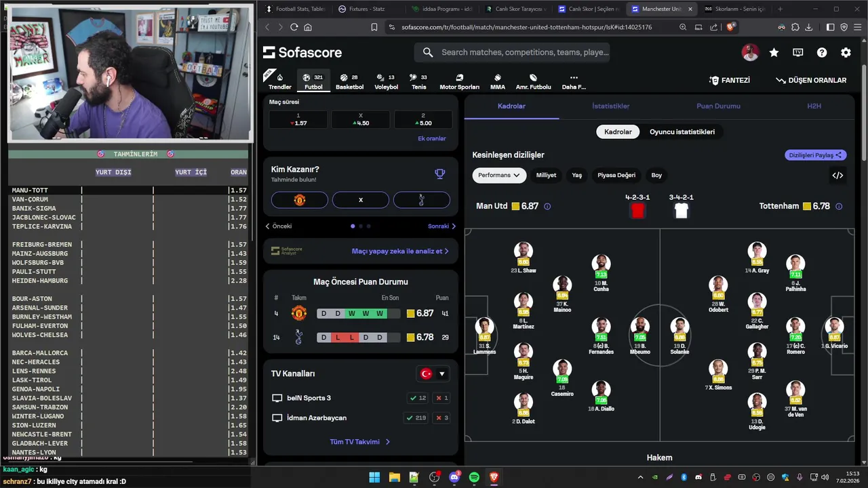868x488 pixels.
Task: Click the Sofascore logo
Action: (x=302, y=52)
